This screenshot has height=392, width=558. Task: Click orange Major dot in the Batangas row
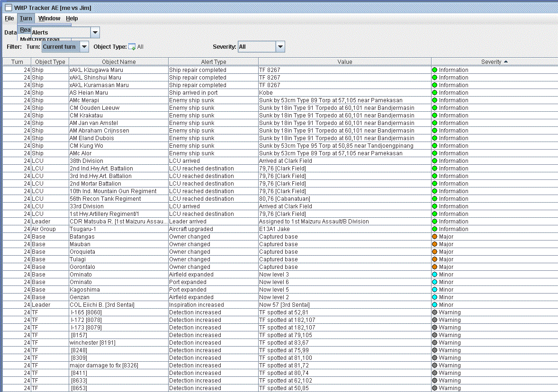(x=434, y=237)
